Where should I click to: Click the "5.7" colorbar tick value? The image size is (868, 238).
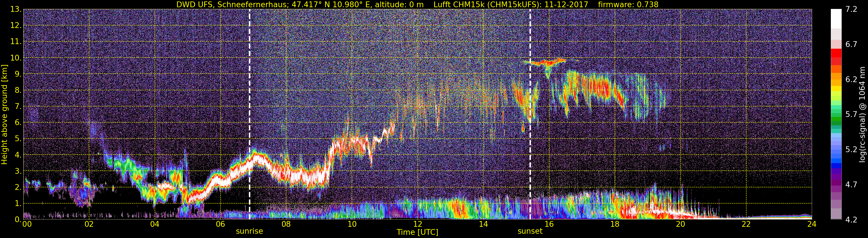tap(851, 114)
